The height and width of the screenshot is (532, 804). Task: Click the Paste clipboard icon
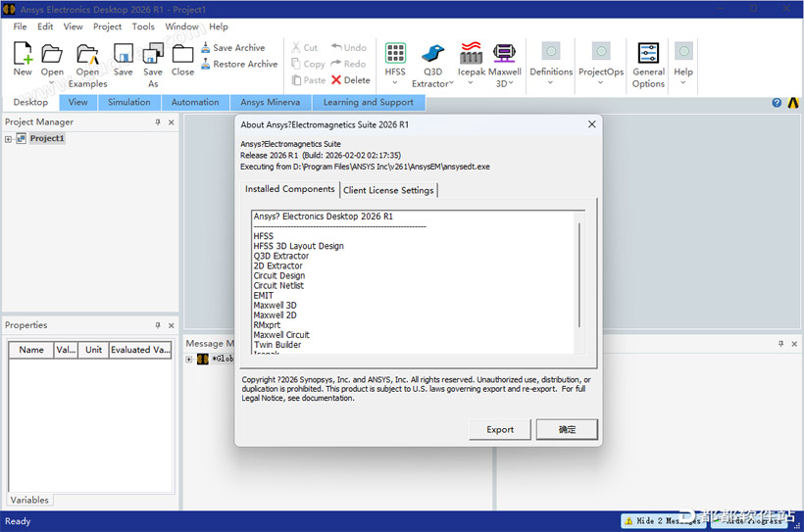(296, 80)
